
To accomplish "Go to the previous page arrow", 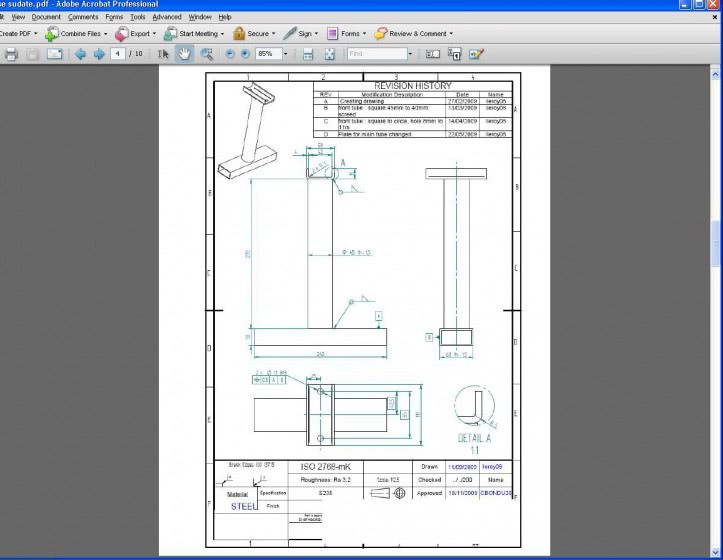I will coord(81,54).
